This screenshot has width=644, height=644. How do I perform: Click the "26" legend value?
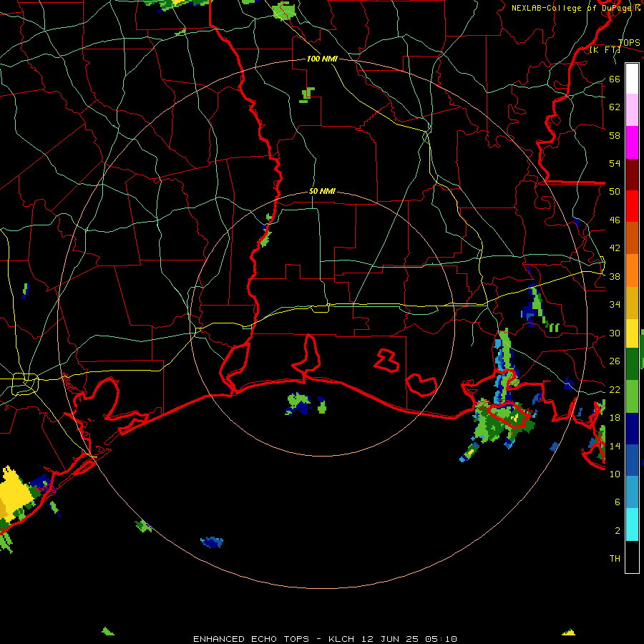tap(615, 361)
